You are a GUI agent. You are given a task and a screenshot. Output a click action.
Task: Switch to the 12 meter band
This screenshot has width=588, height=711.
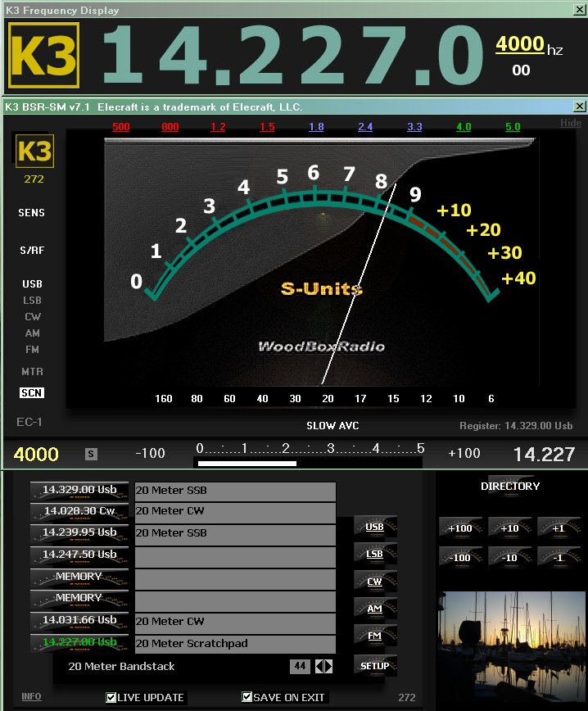[426, 399]
